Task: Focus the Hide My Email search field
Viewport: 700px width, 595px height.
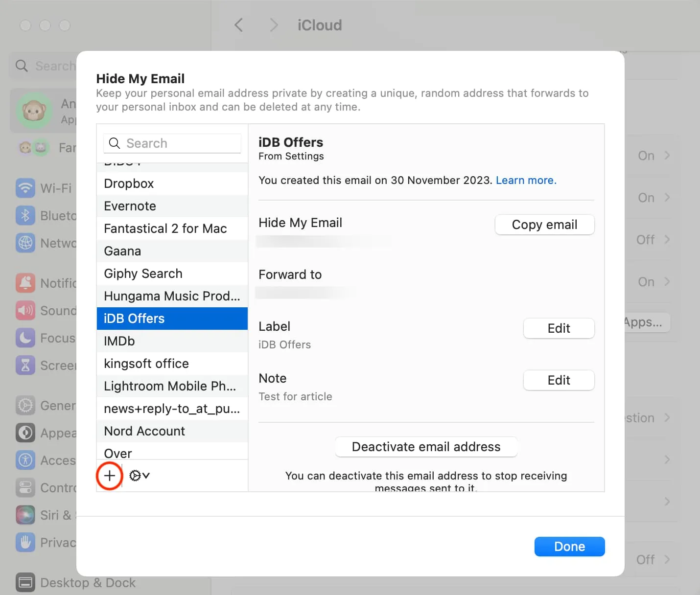Action: (172, 143)
